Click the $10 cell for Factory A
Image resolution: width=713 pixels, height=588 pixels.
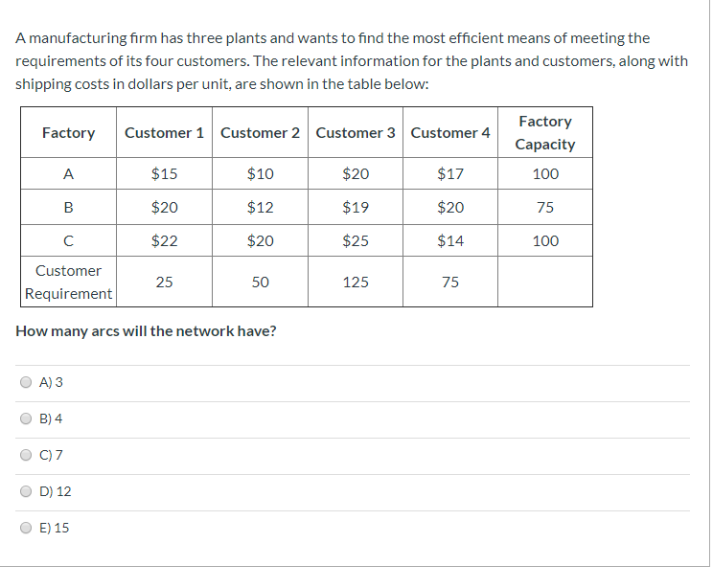tap(260, 173)
